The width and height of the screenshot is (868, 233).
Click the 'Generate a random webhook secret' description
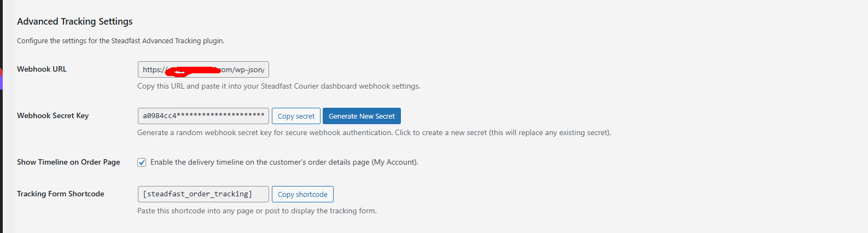374,133
